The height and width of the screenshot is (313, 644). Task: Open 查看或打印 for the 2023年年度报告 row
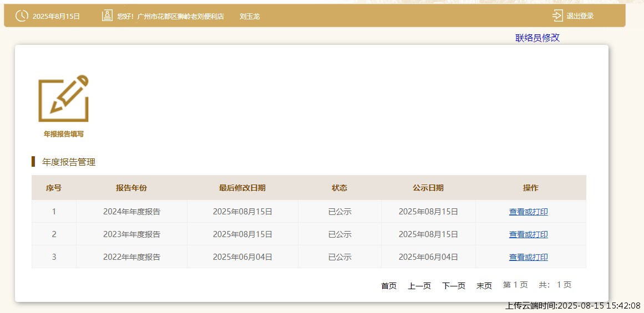click(x=528, y=234)
